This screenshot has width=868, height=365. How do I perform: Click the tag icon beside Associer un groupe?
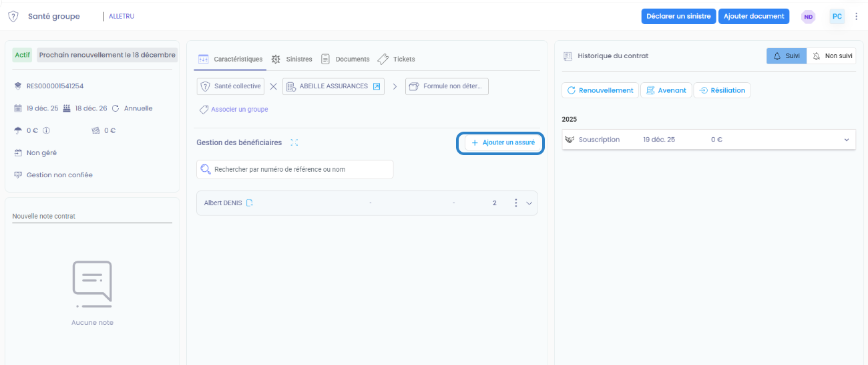coord(204,109)
